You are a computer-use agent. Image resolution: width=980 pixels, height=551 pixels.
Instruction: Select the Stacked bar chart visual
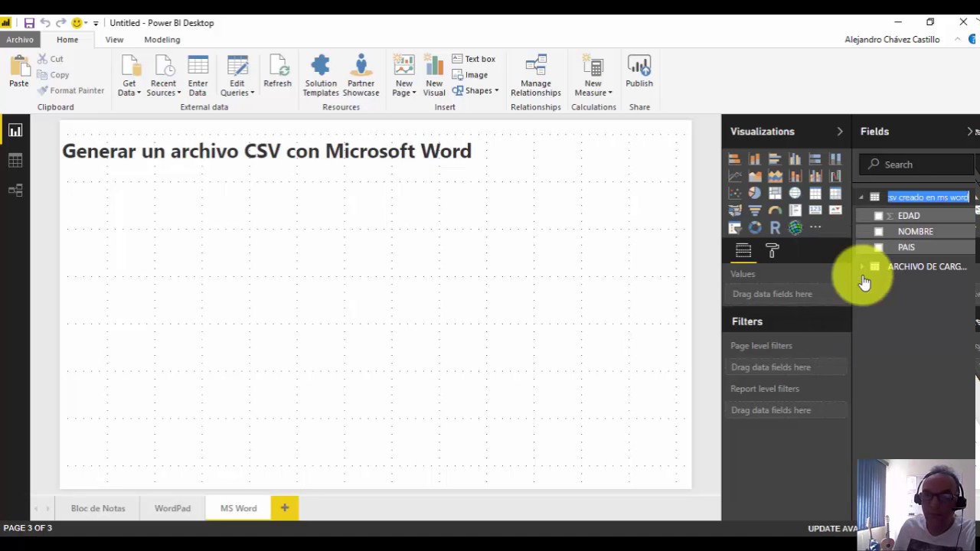(734, 159)
